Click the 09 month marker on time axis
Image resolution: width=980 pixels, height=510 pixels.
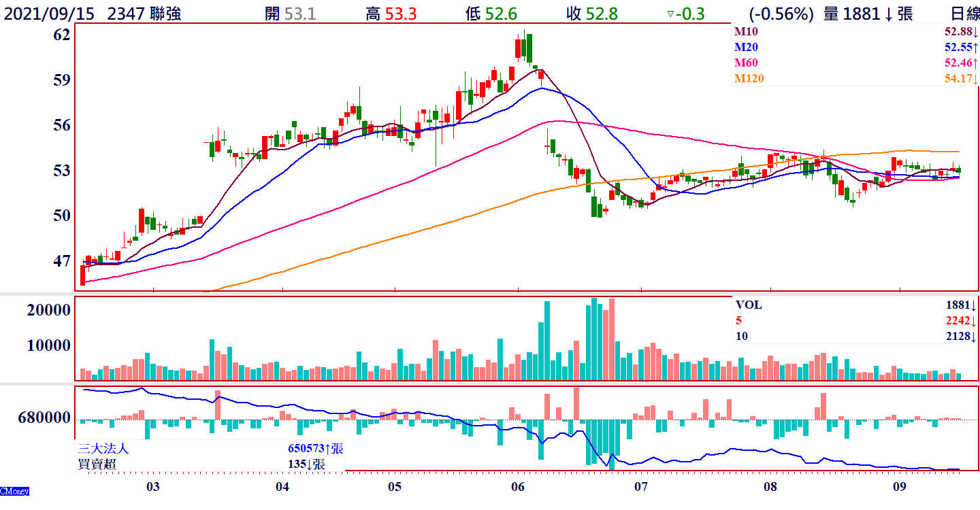pyautogui.click(x=900, y=486)
